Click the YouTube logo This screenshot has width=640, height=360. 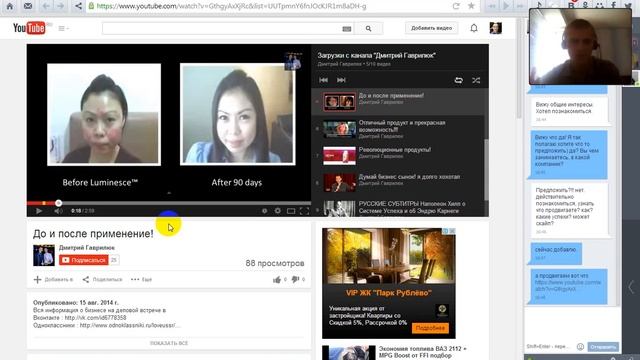(x=29, y=28)
